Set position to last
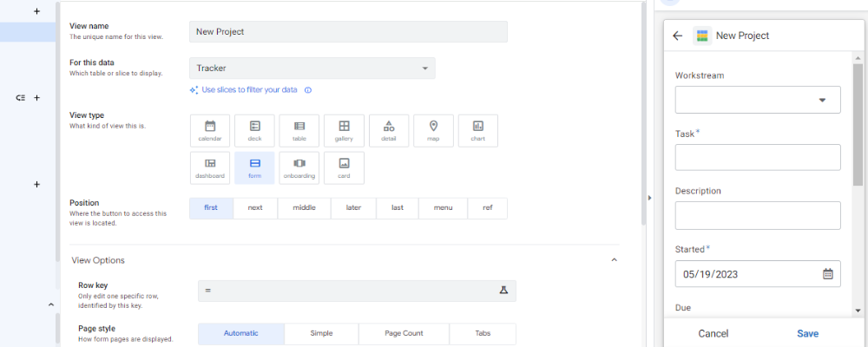 pyautogui.click(x=398, y=208)
